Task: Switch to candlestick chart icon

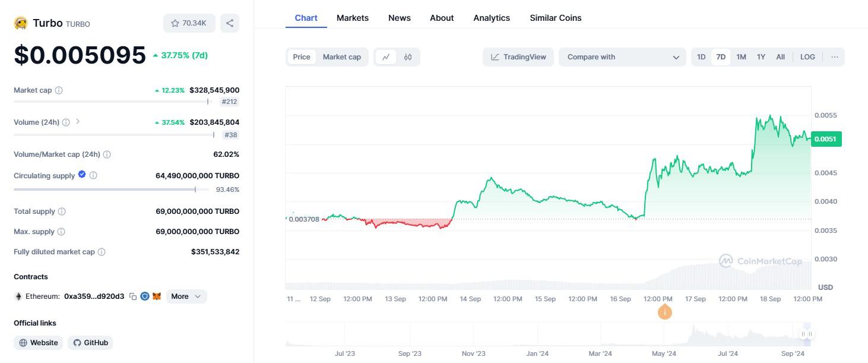Action: 408,57
